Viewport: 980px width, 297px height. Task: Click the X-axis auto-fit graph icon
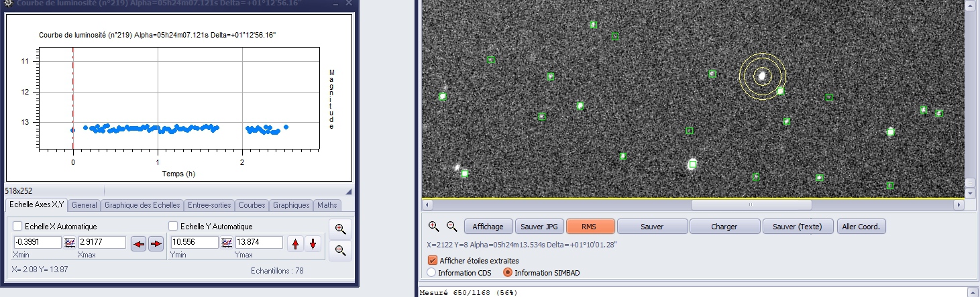point(70,243)
